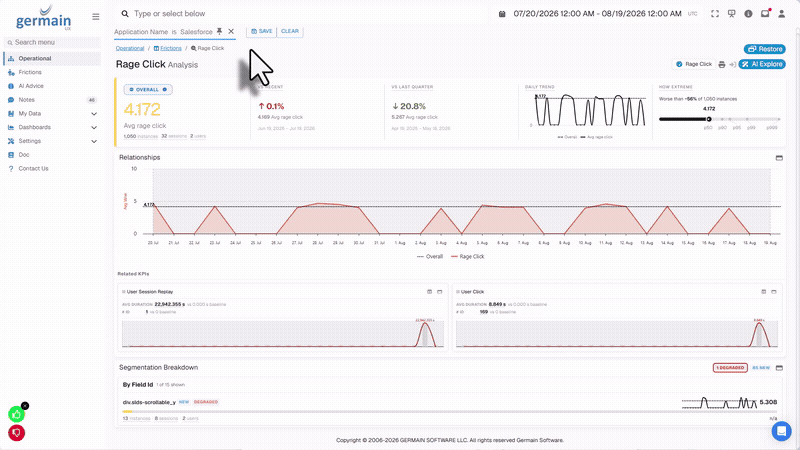Screen dimensions: 800x450
Task: Open Frictions in the sidebar
Action: pos(53,72)
